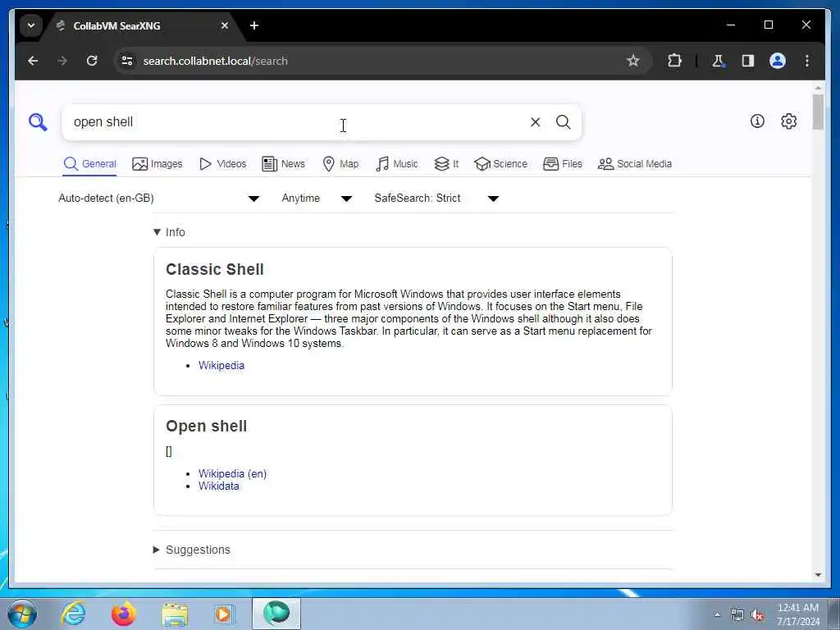This screenshot has width=840, height=630.
Task: Select the active browser taskbar button
Action: coord(276,614)
